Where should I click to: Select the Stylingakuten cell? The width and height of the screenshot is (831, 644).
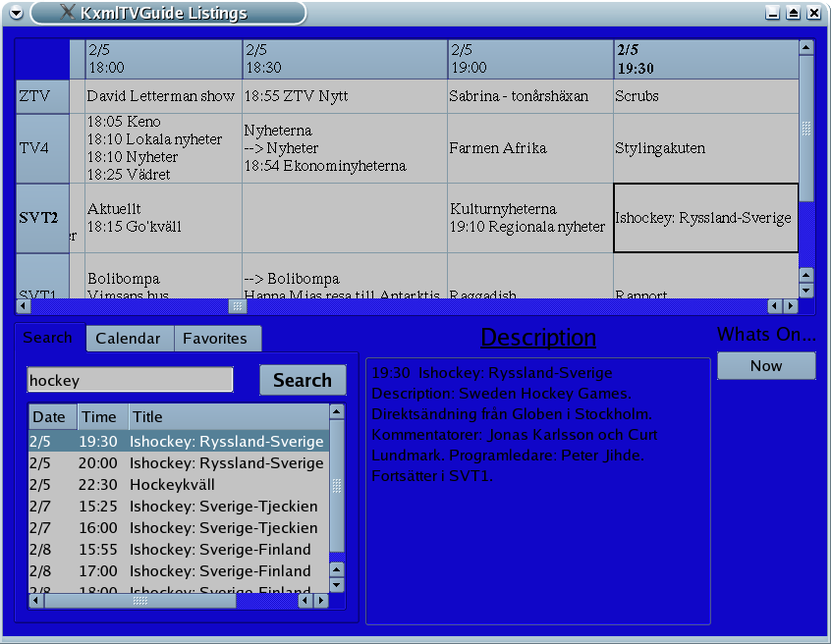[706, 148]
